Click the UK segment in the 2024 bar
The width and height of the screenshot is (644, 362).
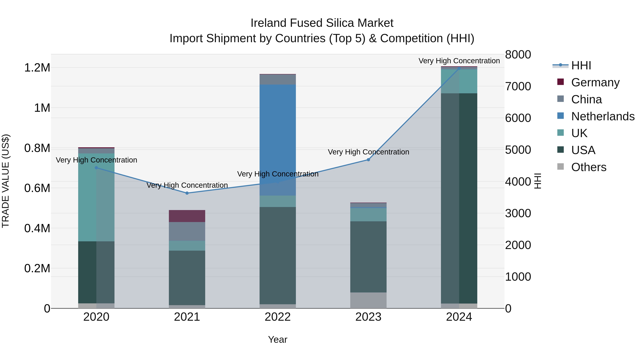pos(459,82)
